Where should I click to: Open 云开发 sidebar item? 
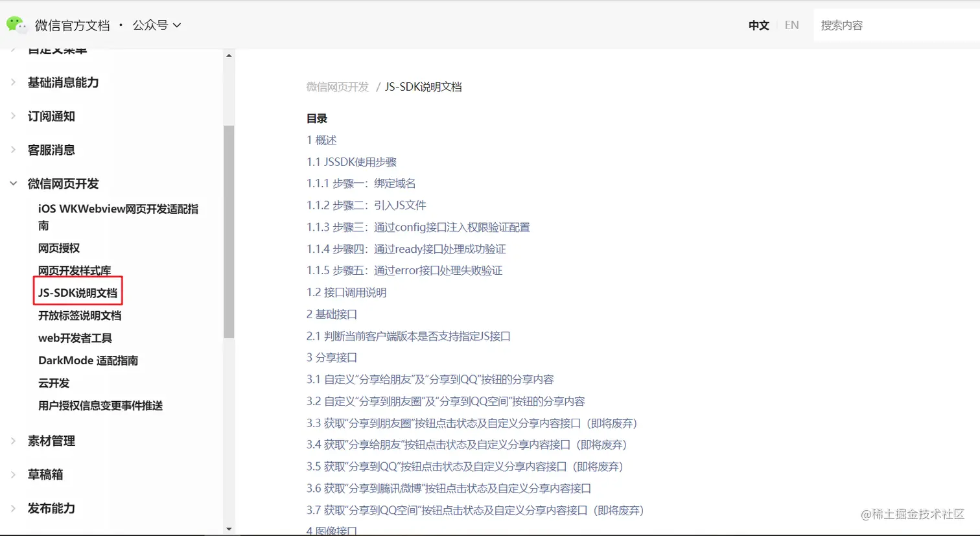coord(54,383)
